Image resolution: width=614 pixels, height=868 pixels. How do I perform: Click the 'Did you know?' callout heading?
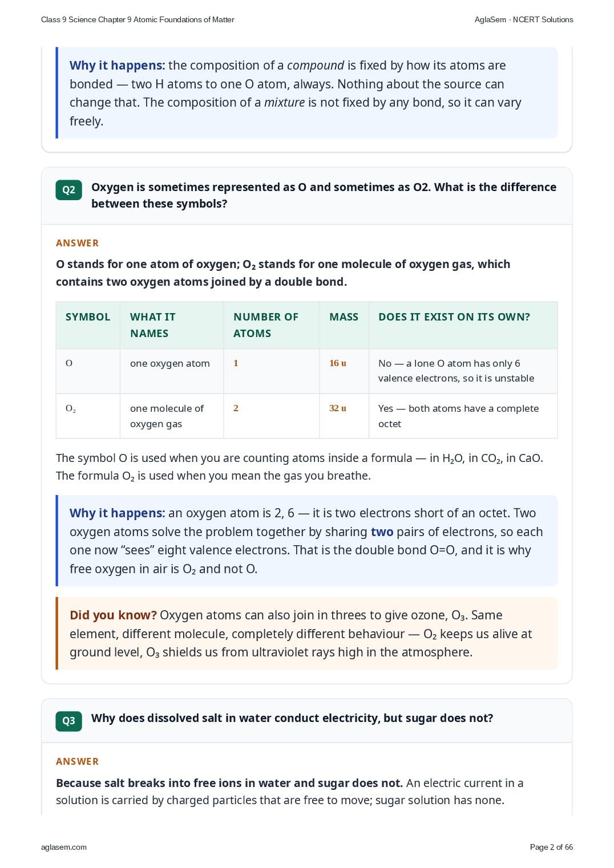(113, 615)
